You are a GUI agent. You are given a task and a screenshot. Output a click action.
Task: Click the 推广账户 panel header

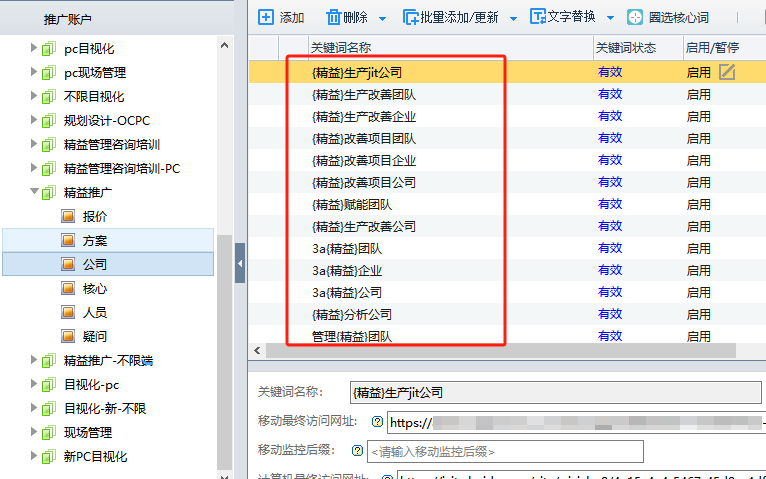(67, 19)
